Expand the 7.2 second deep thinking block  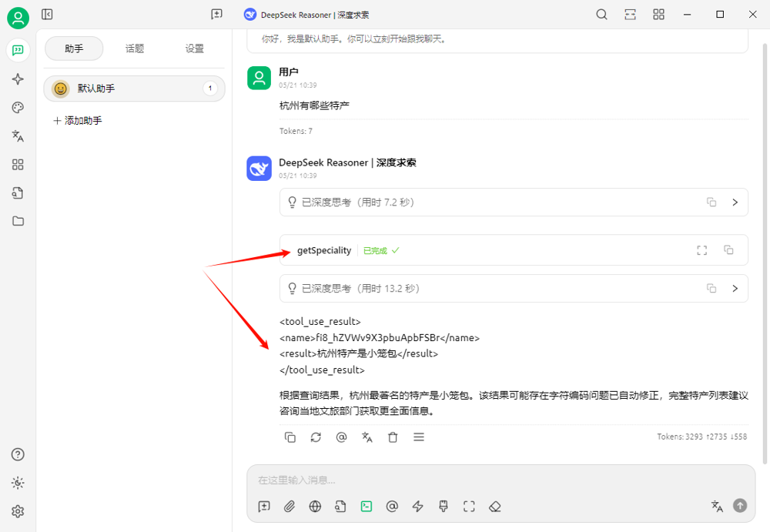point(735,202)
